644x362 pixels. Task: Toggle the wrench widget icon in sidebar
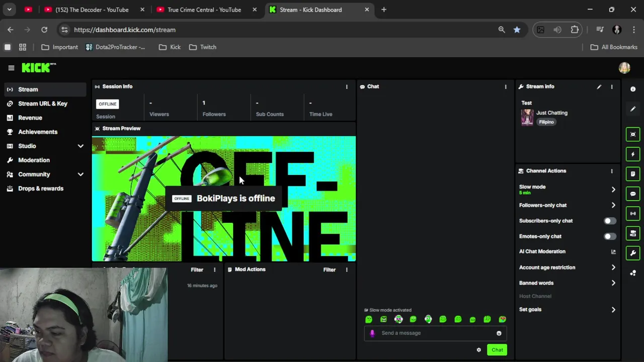pos(633,253)
